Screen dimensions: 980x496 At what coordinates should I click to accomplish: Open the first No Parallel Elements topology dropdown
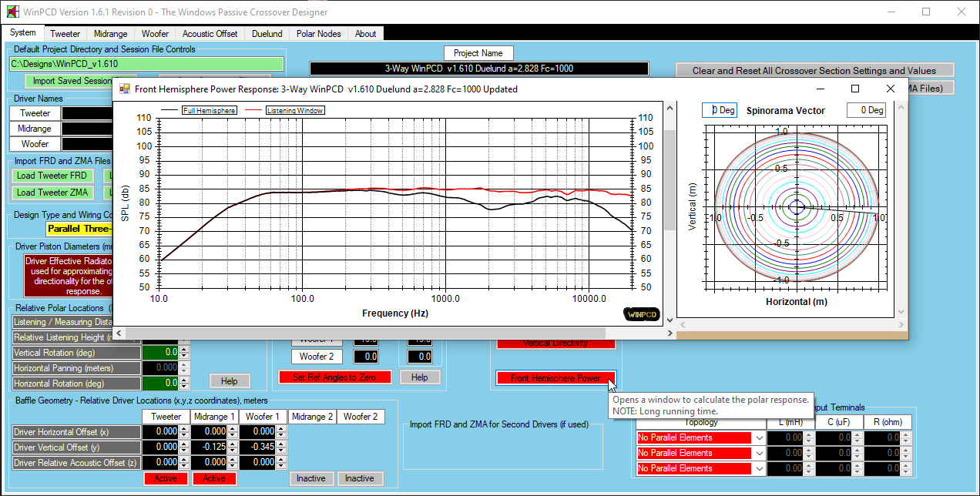[760, 437]
